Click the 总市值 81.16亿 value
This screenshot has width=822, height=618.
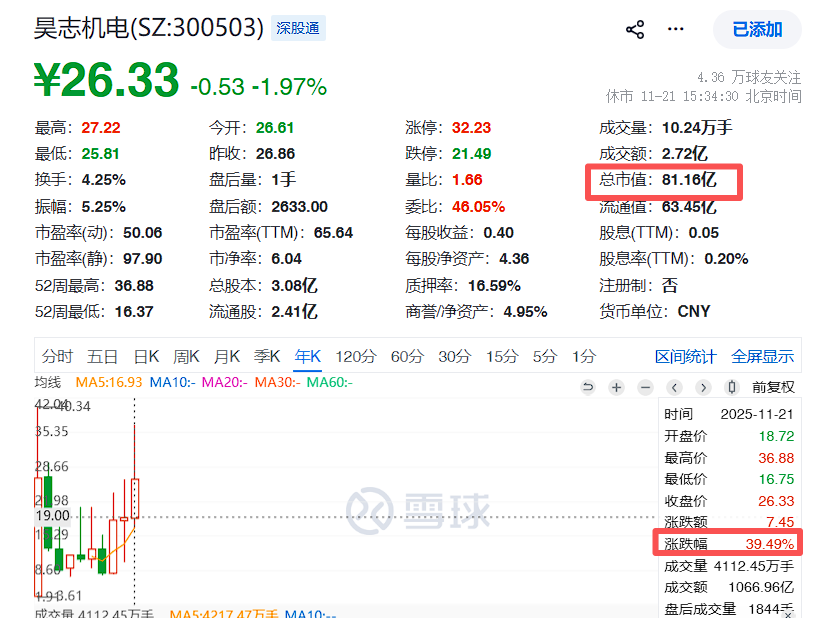point(689,180)
